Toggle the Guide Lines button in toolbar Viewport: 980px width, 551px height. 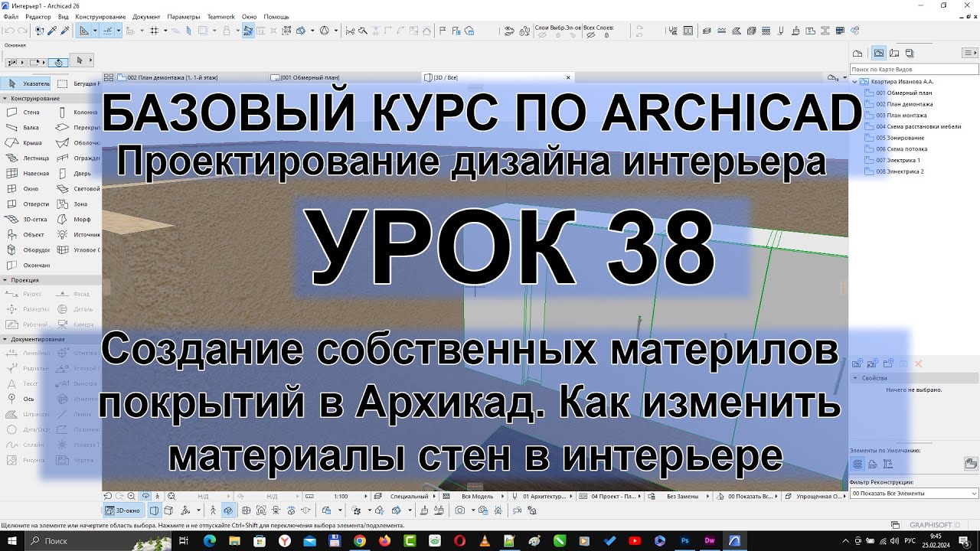tap(84, 31)
